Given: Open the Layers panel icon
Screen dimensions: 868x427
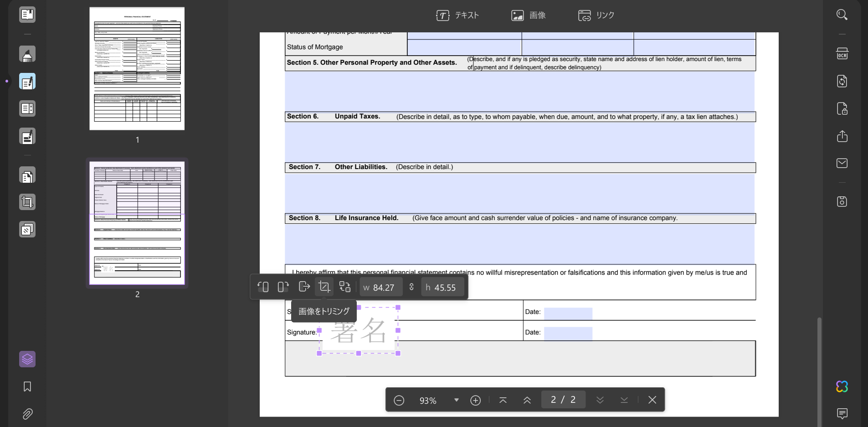Looking at the screenshot, I should click(x=27, y=359).
